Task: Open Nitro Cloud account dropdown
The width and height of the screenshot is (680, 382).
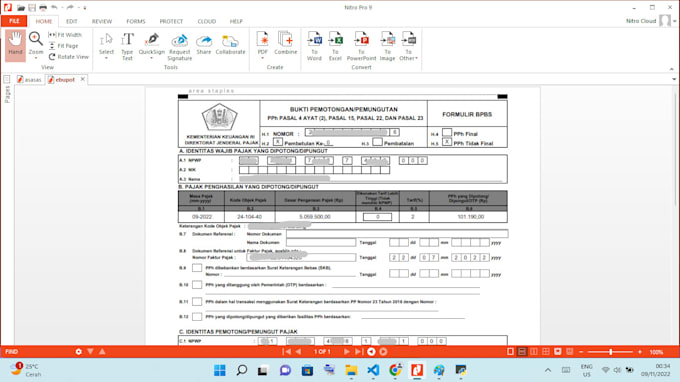Action: [675, 21]
